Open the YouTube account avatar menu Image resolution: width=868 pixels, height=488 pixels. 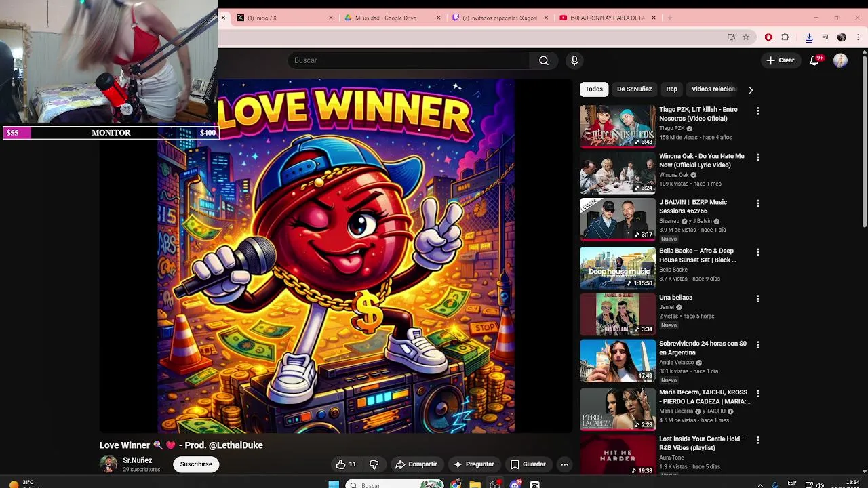[x=840, y=60]
